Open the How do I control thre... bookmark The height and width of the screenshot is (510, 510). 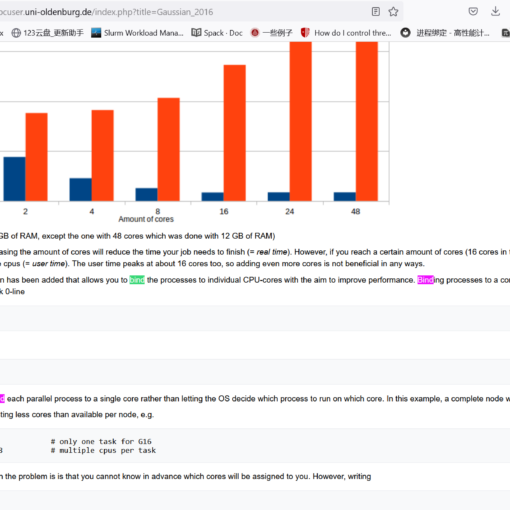tap(346, 33)
